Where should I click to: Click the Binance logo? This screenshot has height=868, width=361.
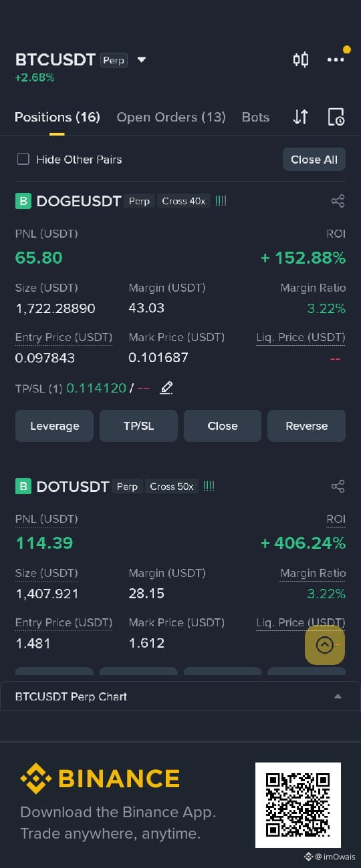point(100,779)
